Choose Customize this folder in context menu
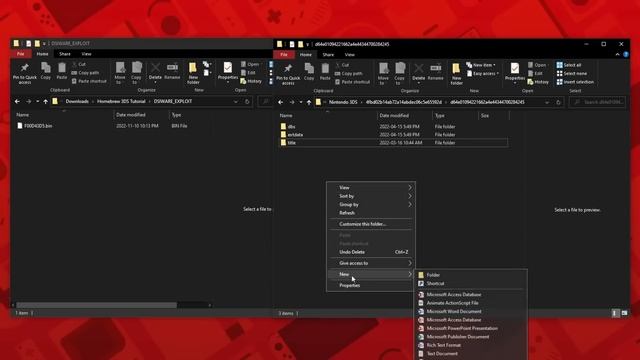640x360 pixels. 372,224
